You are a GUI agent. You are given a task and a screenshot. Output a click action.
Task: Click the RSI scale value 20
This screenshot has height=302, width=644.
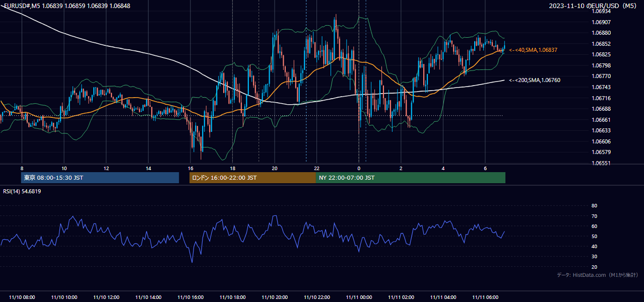[594, 267]
